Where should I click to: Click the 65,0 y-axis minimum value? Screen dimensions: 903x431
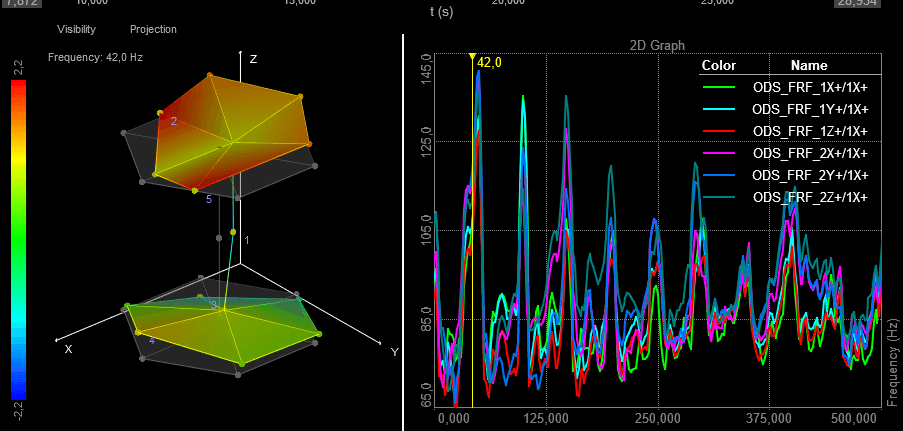(x=428, y=395)
